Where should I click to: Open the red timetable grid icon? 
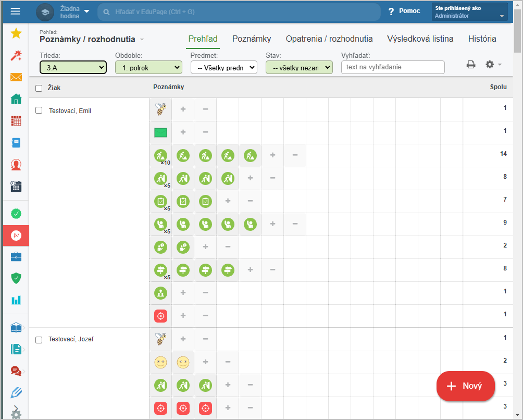(x=16, y=121)
